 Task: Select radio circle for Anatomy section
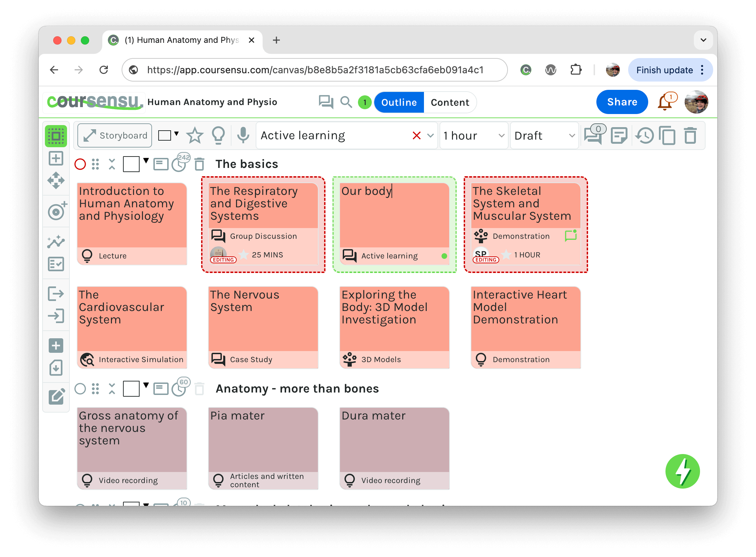tap(80, 389)
